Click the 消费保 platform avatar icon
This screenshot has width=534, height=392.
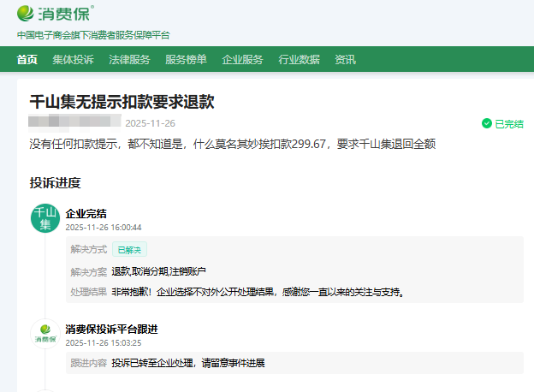[x=44, y=334]
